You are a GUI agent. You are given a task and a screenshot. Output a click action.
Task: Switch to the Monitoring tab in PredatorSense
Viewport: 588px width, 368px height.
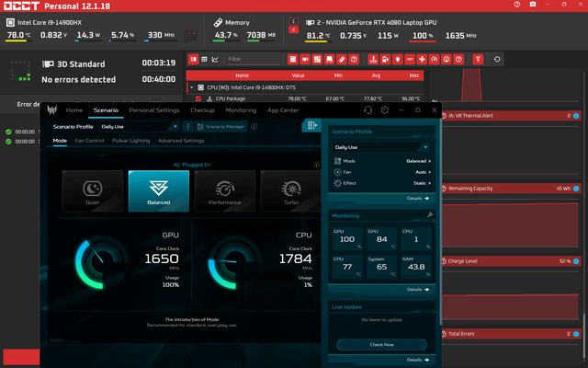(241, 110)
